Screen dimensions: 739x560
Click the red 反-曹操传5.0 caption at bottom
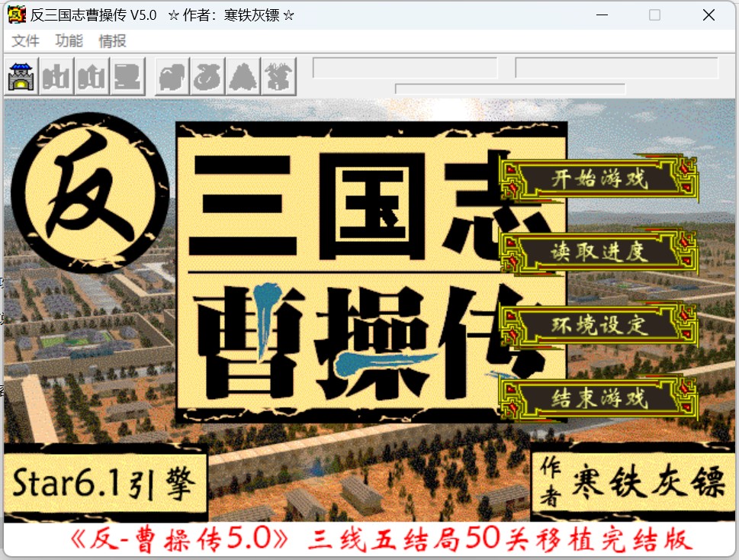pos(381,539)
